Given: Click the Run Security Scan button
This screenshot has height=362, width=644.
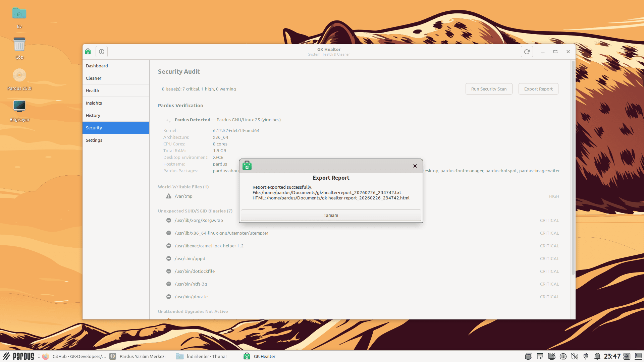Looking at the screenshot, I should 489,89.
